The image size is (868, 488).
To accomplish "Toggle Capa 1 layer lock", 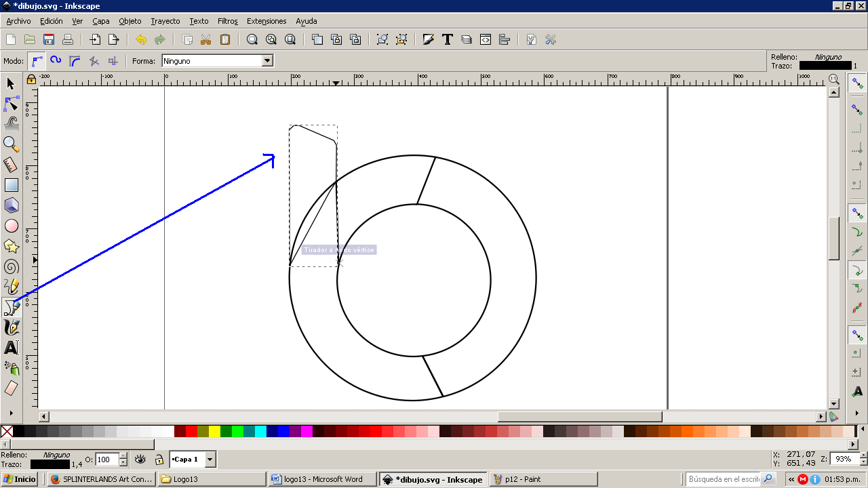I will [x=159, y=460].
